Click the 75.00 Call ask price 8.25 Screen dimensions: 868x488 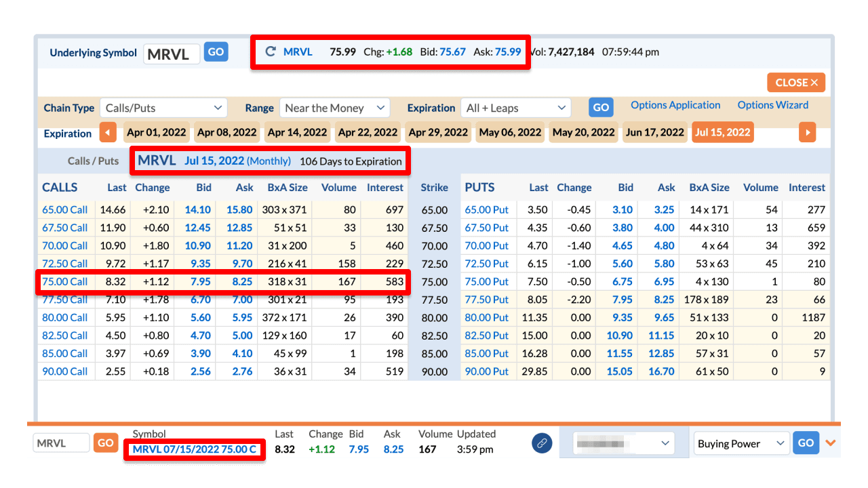click(x=242, y=281)
